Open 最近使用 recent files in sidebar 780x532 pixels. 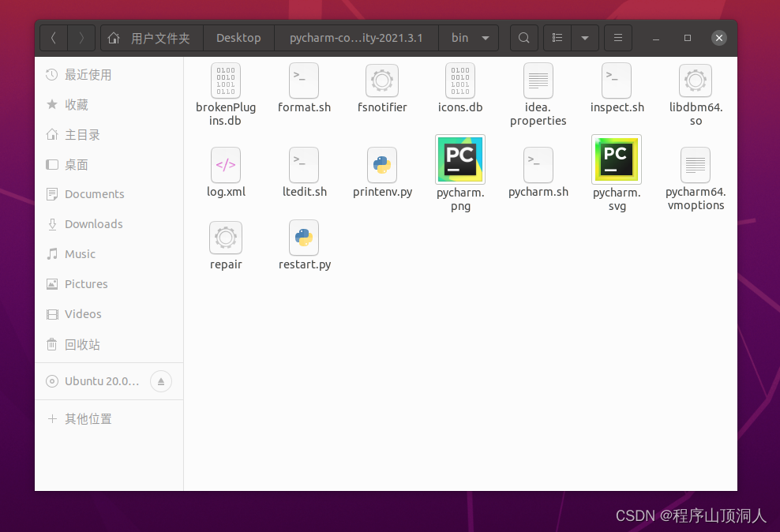(109, 74)
